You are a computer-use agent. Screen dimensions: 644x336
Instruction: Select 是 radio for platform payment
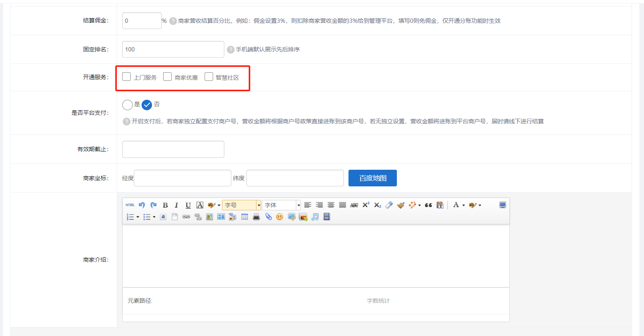[x=127, y=105]
